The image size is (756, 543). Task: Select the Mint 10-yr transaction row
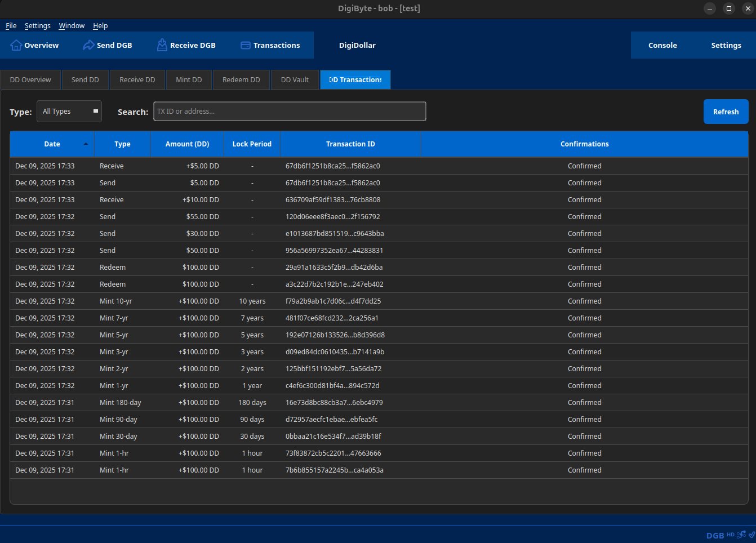[x=379, y=301]
